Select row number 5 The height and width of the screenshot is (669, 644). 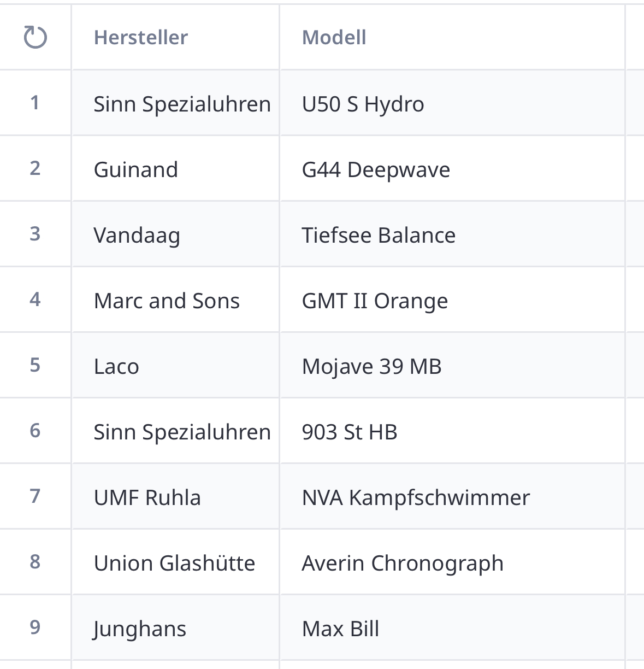pos(35,365)
